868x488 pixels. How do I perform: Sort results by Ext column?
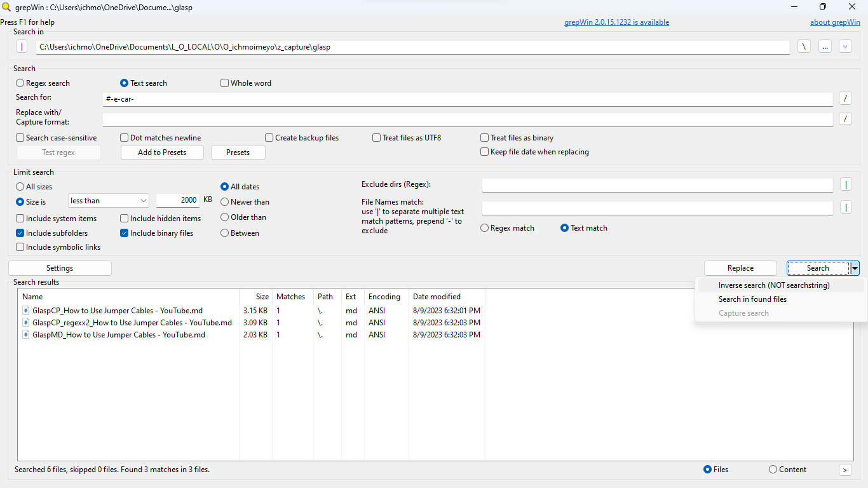pyautogui.click(x=353, y=297)
